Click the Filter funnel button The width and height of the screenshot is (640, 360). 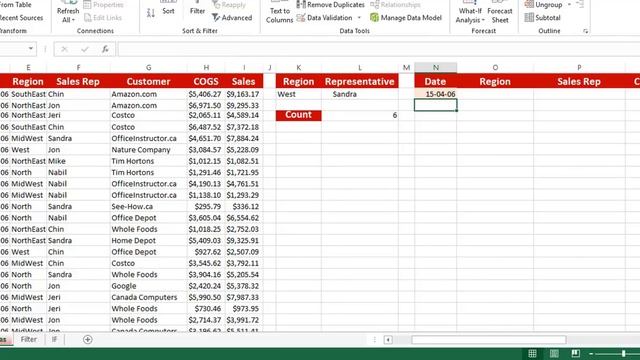click(197, 9)
